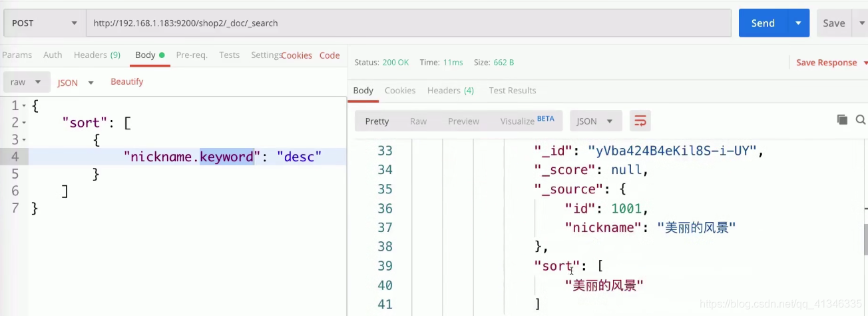Open the request Tests tab

(x=229, y=55)
